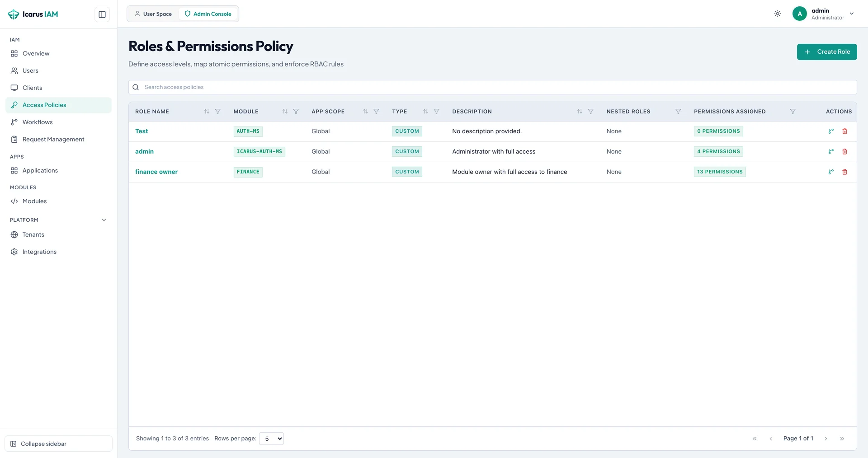Open Clients in the sidebar
868x458 pixels.
[x=58, y=88]
